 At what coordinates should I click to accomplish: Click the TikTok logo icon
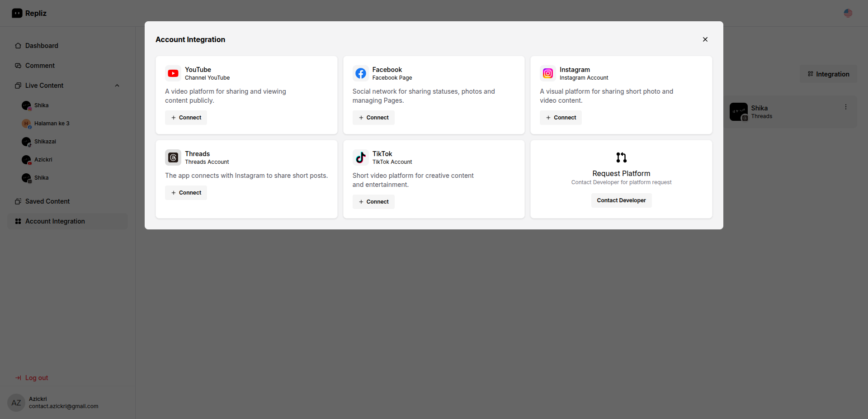click(361, 157)
